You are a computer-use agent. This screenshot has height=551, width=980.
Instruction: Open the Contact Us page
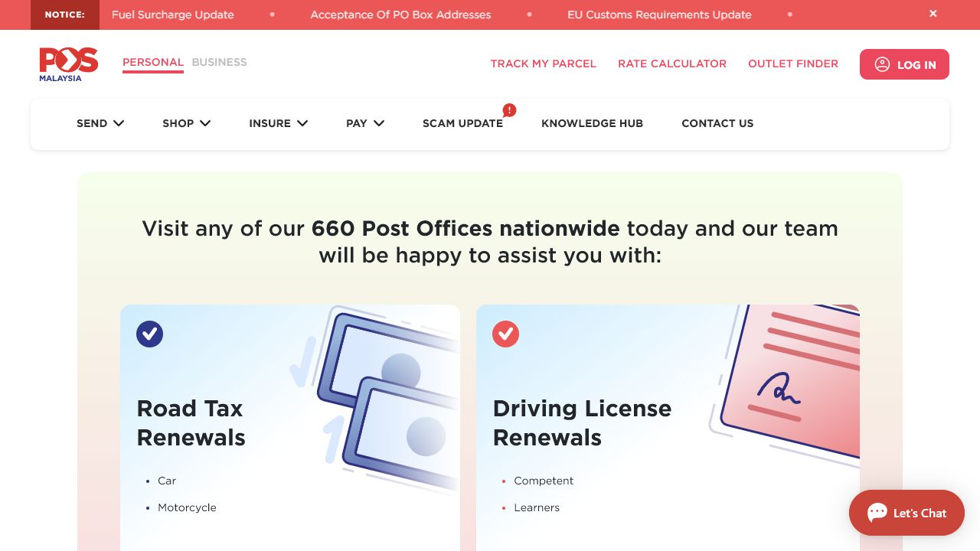pyautogui.click(x=717, y=123)
